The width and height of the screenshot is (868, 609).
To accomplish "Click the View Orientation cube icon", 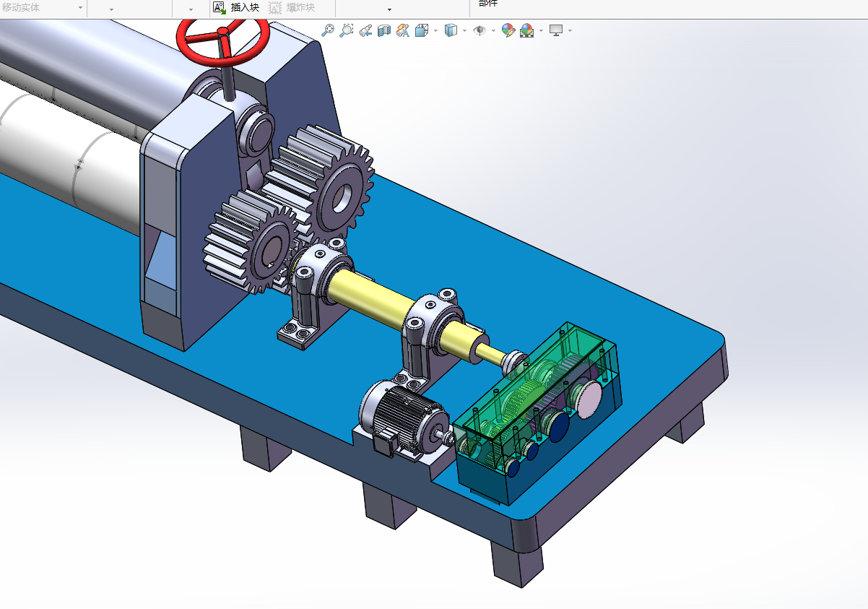I will click(x=422, y=30).
